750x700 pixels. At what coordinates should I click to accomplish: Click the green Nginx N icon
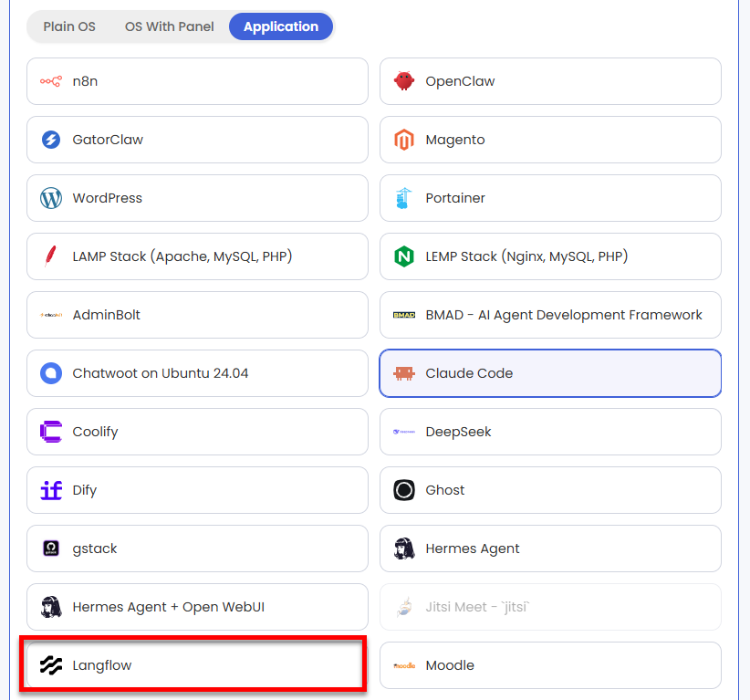coord(404,256)
